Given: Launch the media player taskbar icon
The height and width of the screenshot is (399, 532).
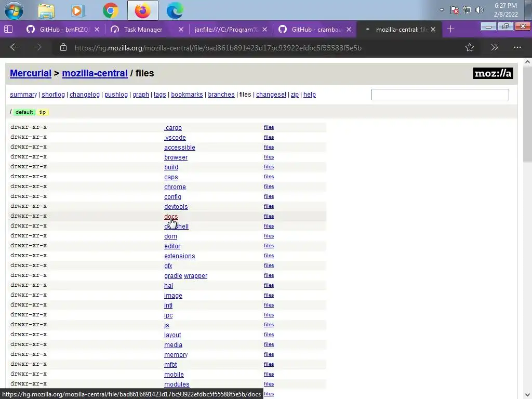Looking at the screenshot, I should tap(78, 10).
